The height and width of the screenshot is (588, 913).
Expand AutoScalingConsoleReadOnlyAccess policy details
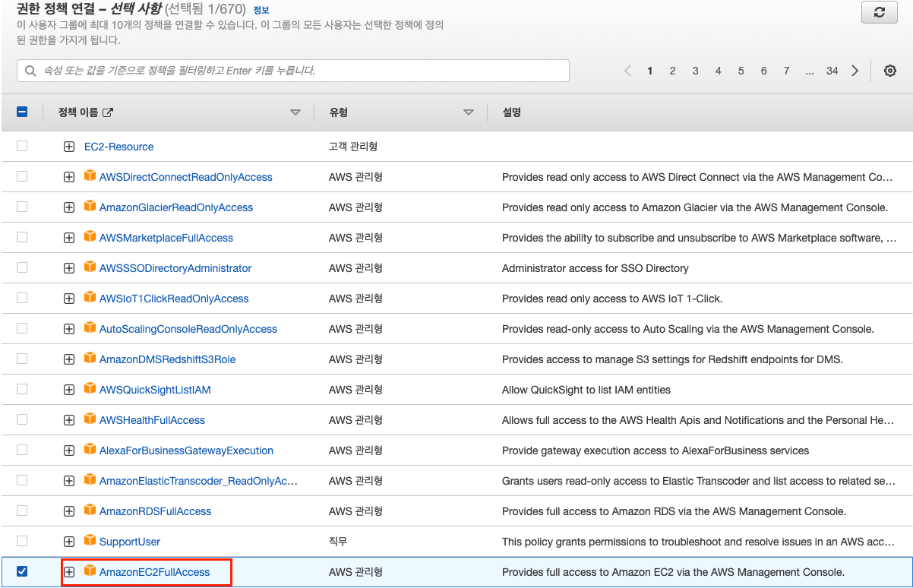coord(69,329)
